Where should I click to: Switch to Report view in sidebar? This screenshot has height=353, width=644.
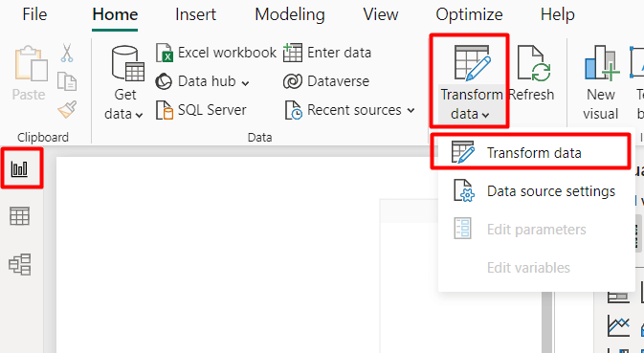(x=20, y=168)
